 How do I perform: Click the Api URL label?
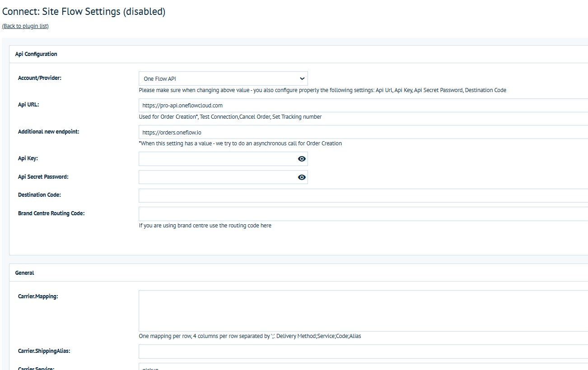click(29, 105)
